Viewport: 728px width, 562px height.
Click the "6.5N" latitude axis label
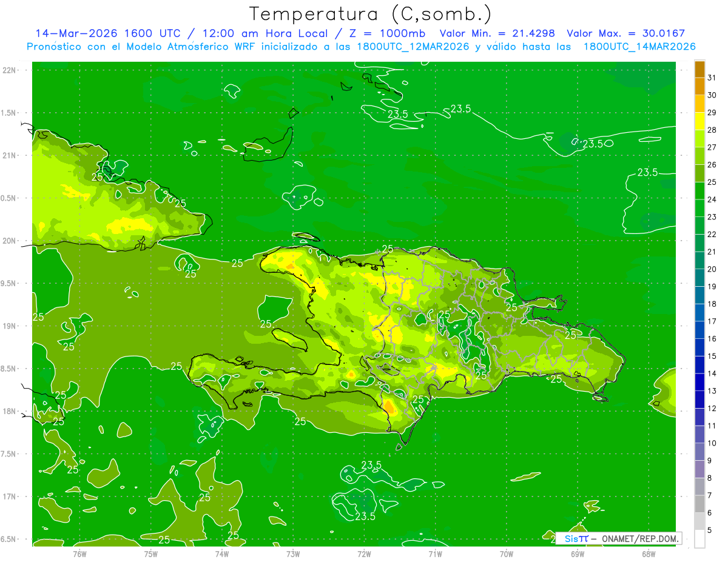pyautogui.click(x=9, y=540)
